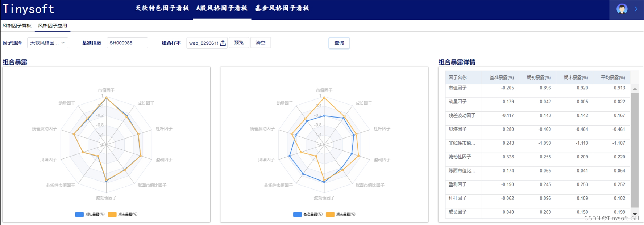Open the 因子选择 dropdown
This screenshot has width=644, height=225.
point(48,43)
